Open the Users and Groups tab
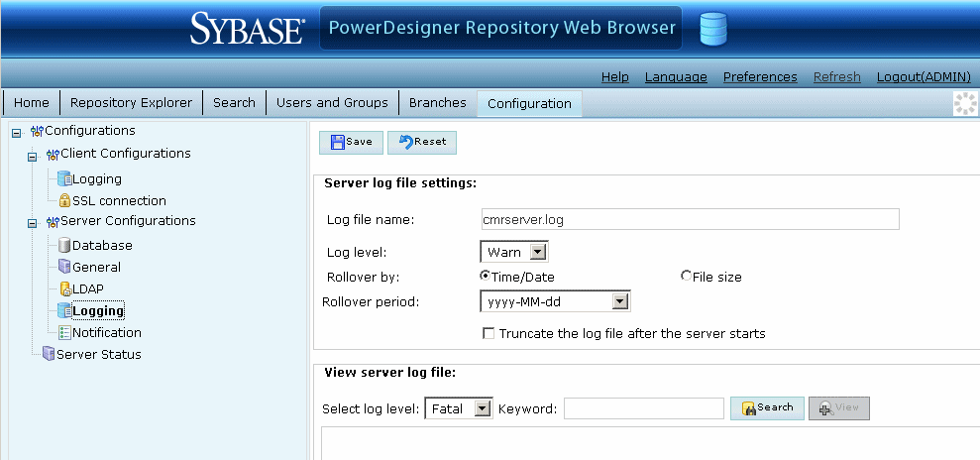The width and height of the screenshot is (980, 460). click(x=332, y=103)
